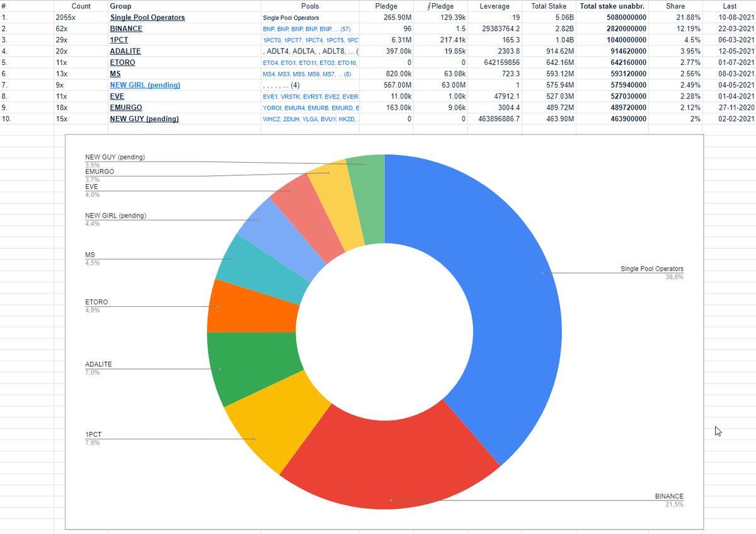Follow the blue NEW GIRL (pending) link

coord(145,85)
